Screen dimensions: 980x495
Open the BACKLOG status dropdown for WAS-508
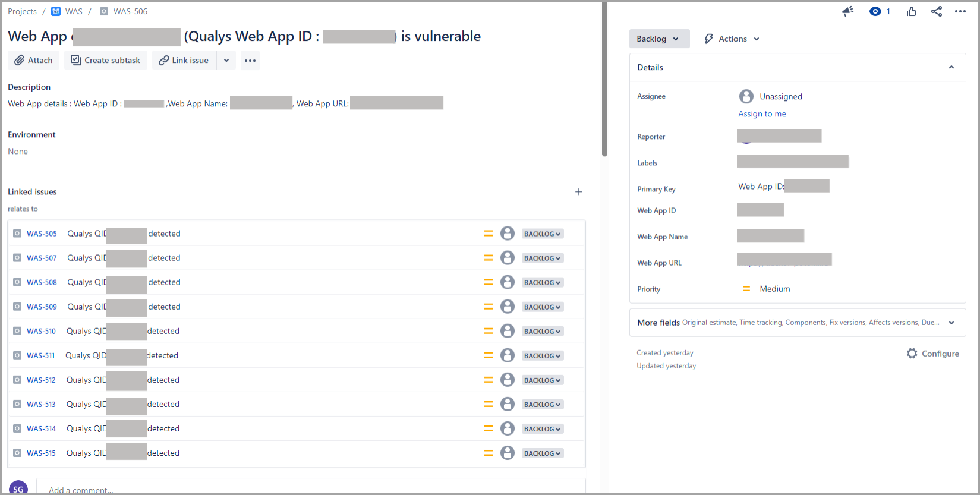pyautogui.click(x=543, y=282)
